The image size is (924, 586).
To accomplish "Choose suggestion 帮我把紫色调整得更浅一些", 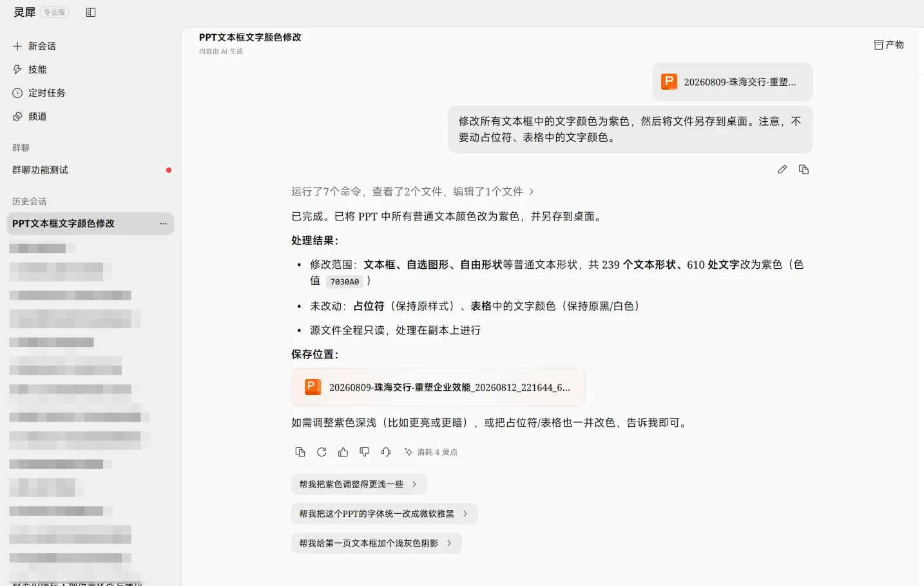I will tap(359, 484).
